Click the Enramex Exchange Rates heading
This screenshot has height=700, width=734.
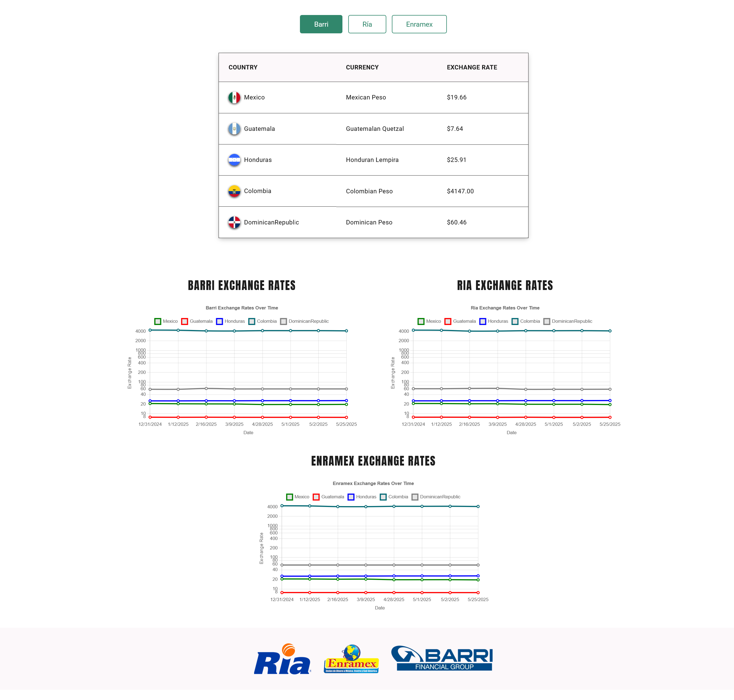(x=373, y=461)
